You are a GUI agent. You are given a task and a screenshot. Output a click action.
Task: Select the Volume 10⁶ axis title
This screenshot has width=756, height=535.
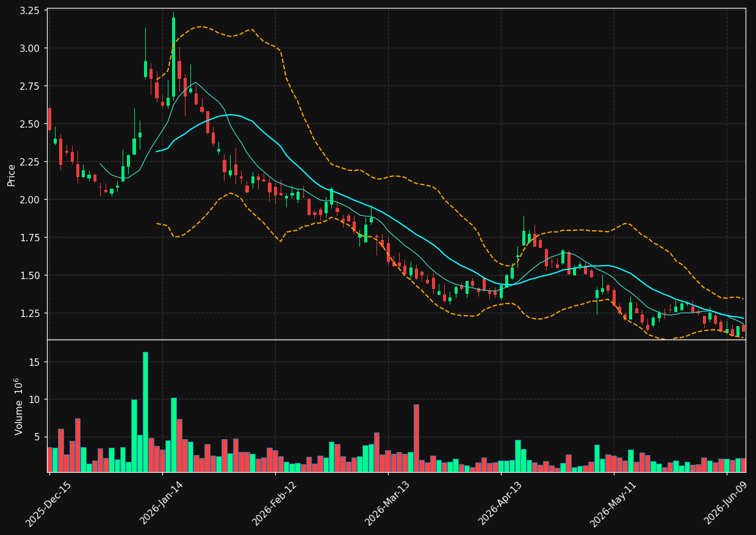click(18, 406)
